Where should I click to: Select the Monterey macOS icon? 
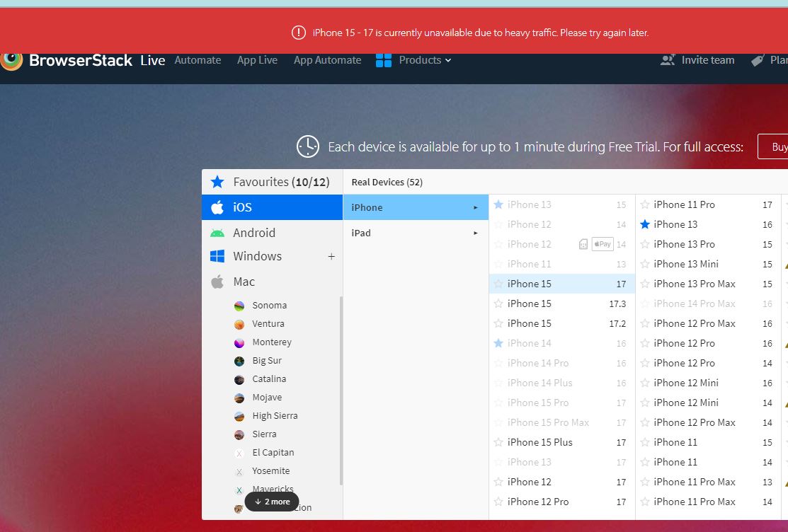pyautogui.click(x=239, y=342)
